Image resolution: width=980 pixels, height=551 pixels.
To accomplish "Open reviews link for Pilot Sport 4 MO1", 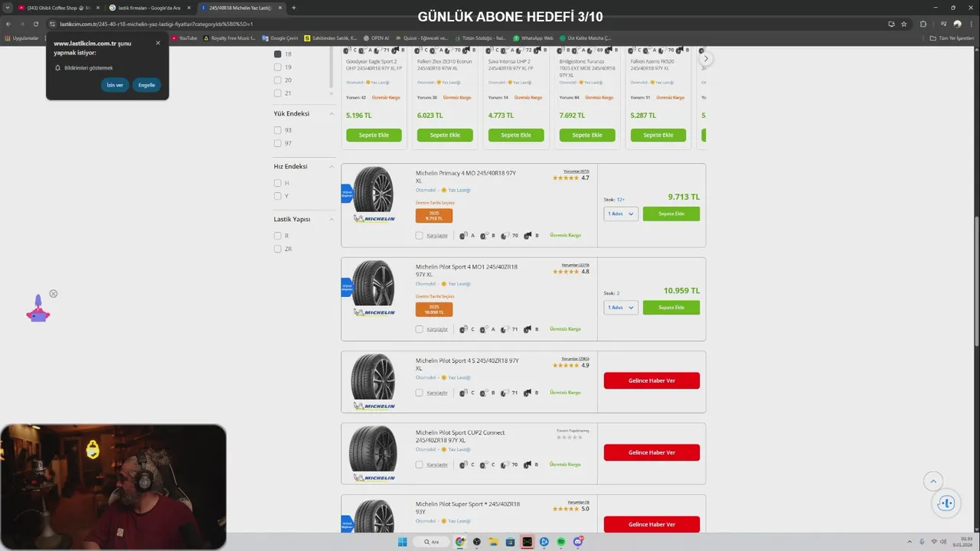I will 575,265.
